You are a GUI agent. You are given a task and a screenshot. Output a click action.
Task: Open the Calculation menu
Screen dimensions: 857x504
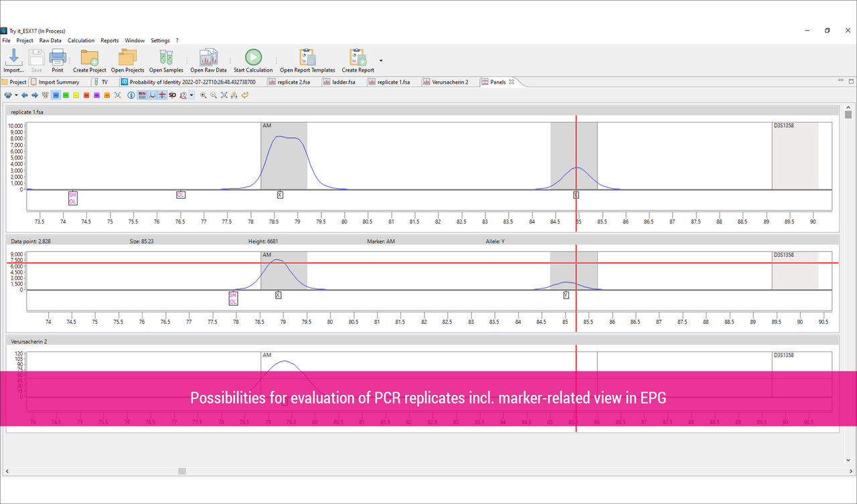(x=81, y=40)
